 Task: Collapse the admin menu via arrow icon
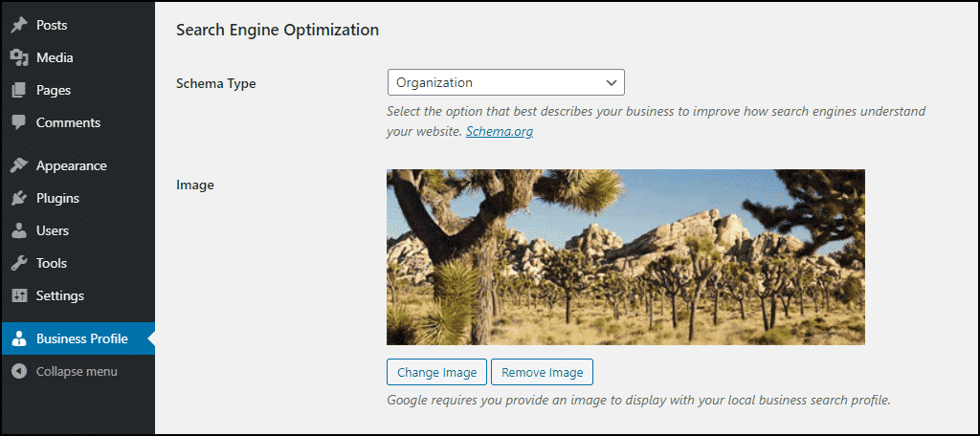point(19,371)
